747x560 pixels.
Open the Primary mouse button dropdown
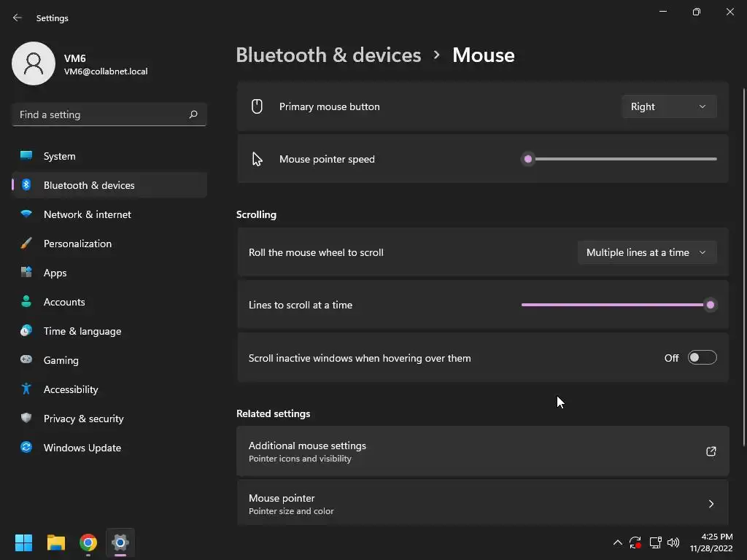[x=669, y=106]
